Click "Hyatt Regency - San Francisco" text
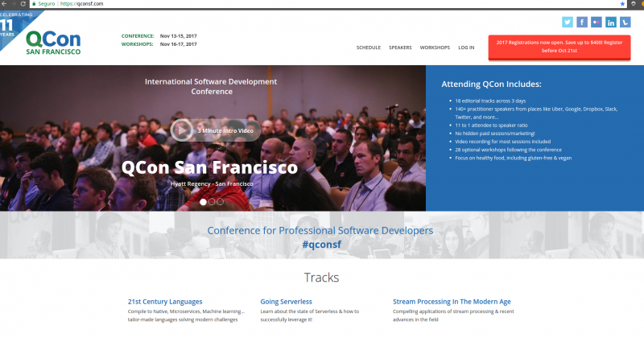This screenshot has width=644, height=342. click(x=212, y=184)
